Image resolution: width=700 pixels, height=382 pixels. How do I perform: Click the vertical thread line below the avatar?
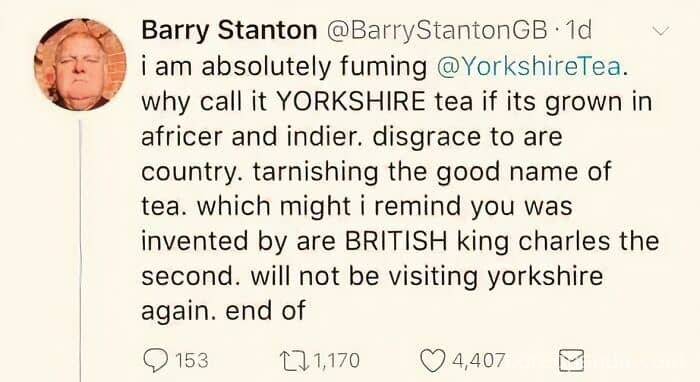pyautogui.click(x=80, y=250)
